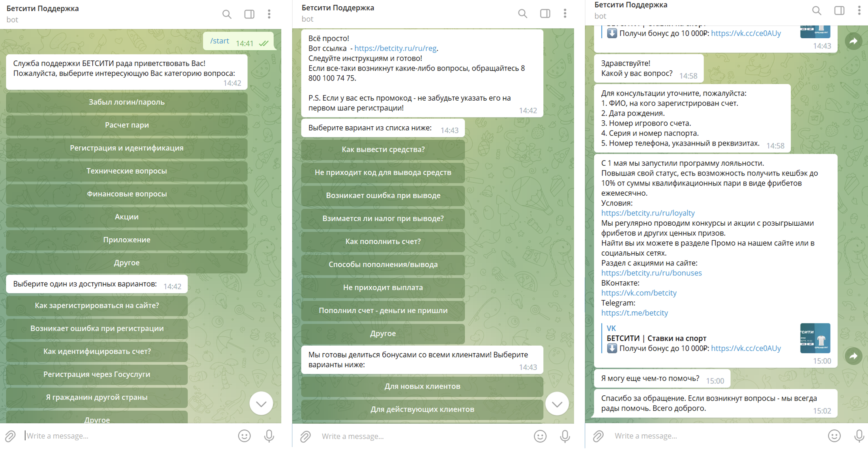
Task: Click forward arrow beside 15:00 loyalty message
Action: pyautogui.click(x=853, y=356)
